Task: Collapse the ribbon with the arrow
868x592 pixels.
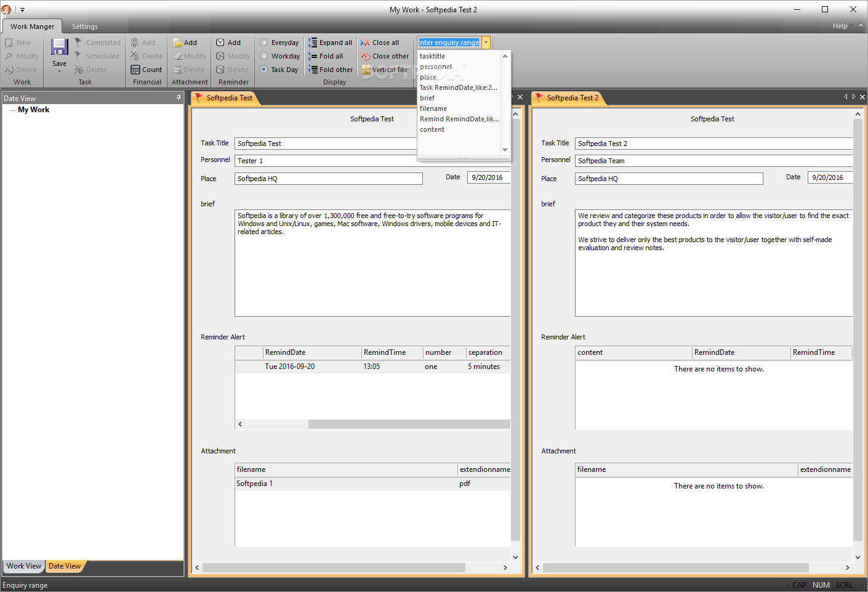Action: point(861,26)
